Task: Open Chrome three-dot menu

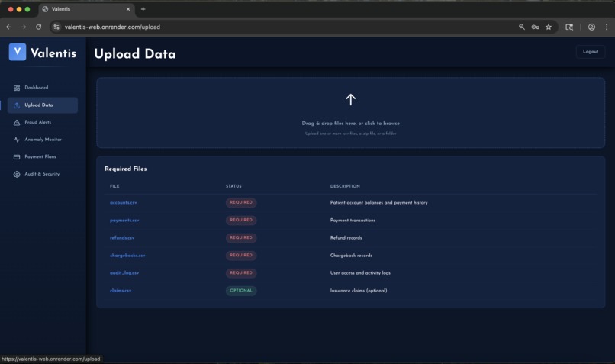Action: click(x=607, y=27)
